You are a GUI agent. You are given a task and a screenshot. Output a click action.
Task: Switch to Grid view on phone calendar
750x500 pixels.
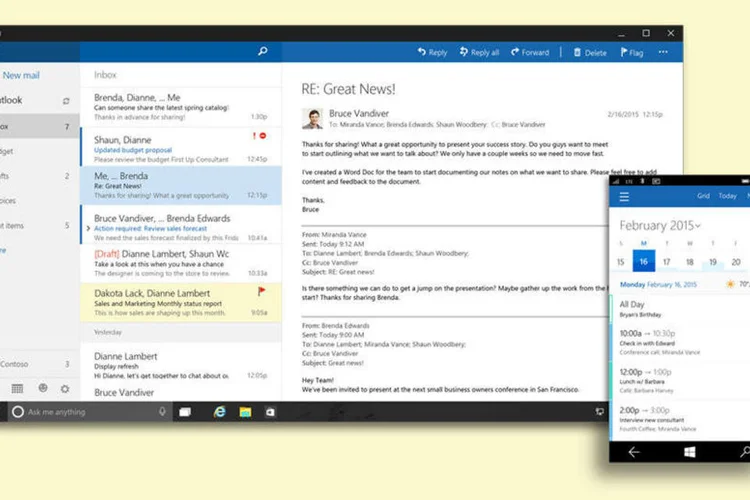coord(703,196)
